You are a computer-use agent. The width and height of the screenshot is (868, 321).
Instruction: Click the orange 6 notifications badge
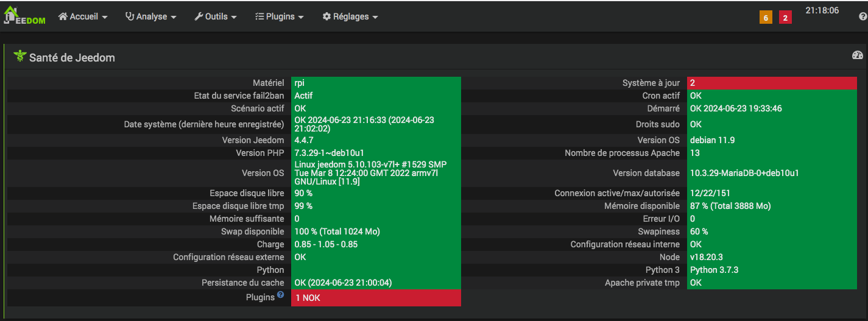(x=766, y=18)
